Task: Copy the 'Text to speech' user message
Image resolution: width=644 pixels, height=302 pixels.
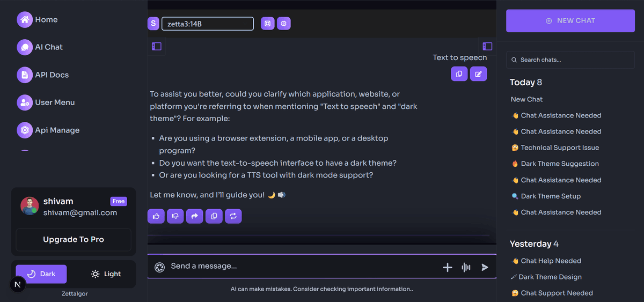Action: (x=459, y=74)
